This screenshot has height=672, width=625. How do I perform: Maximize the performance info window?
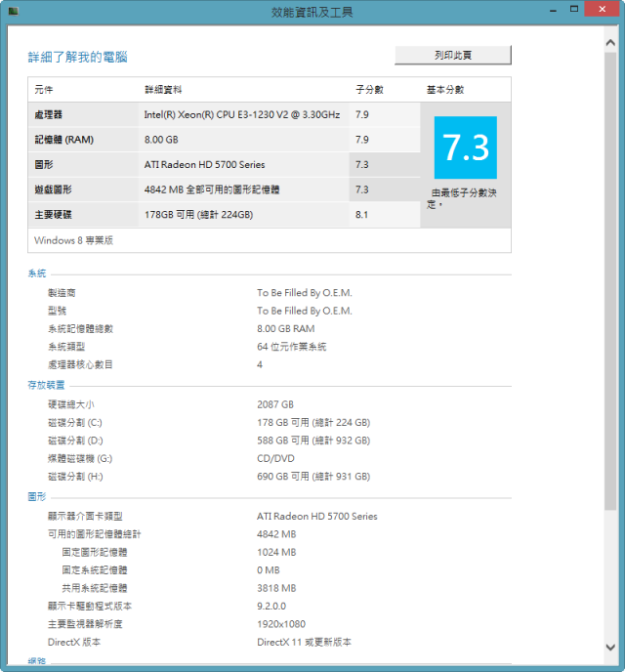574,9
